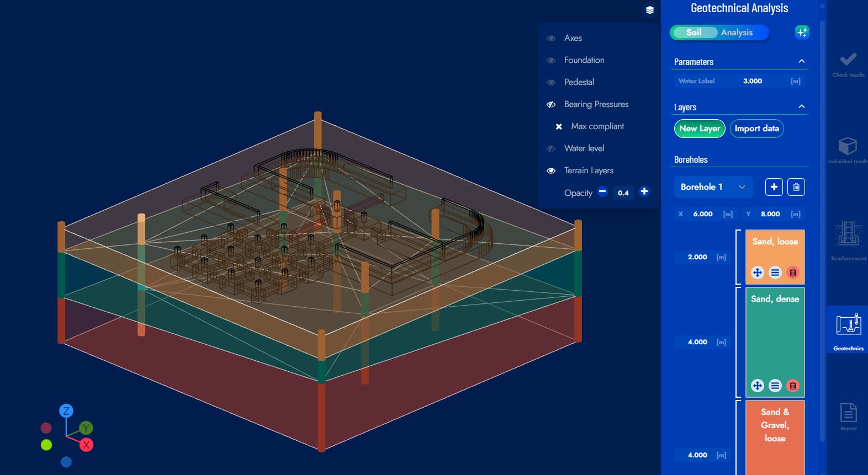Open the layers visibility panel icon
This screenshot has height=475, width=868.
pos(649,10)
